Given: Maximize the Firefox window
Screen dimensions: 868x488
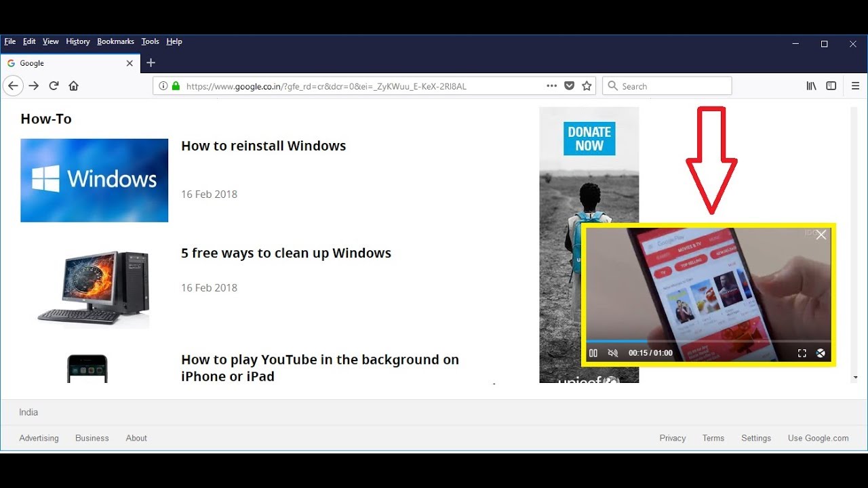Looking at the screenshot, I should [x=825, y=43].
